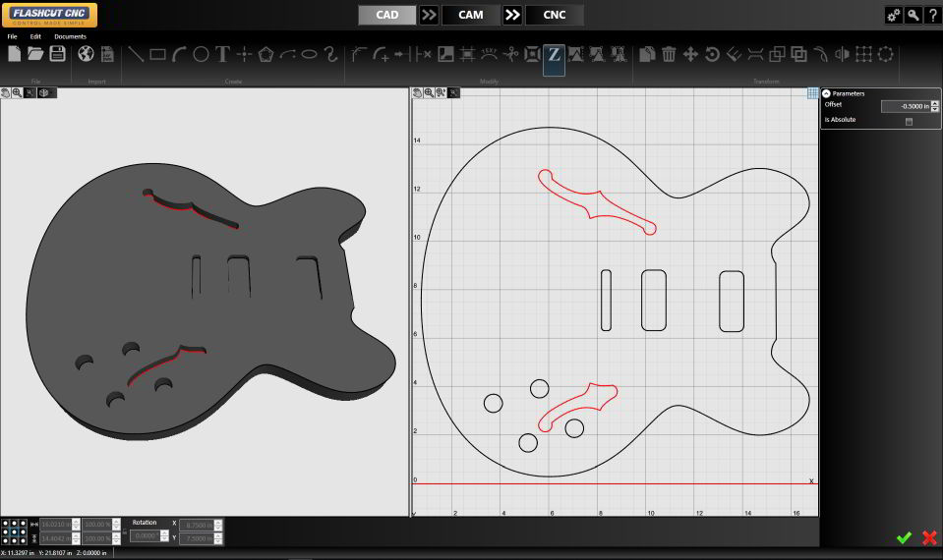This screenshot has width=943, height=560.
Task: Click the offset contour square icon
Action: pyautogui.click(x=532, y=55)
